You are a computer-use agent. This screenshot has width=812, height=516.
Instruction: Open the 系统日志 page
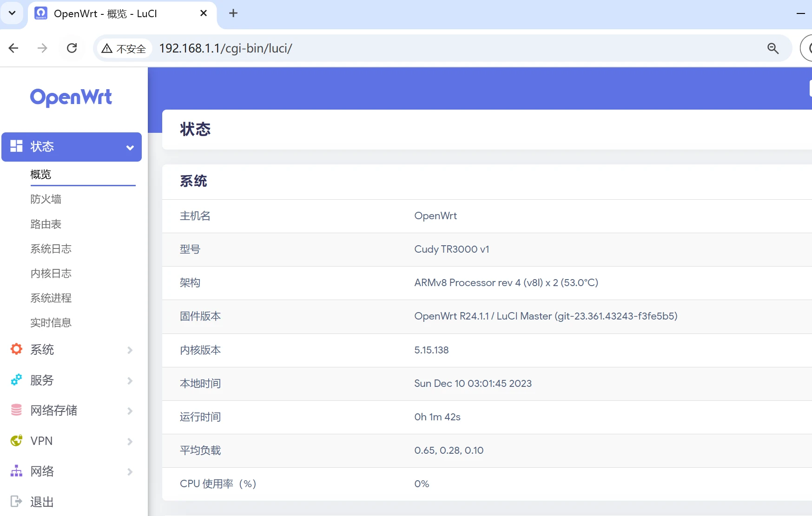(x=51, y=249)
